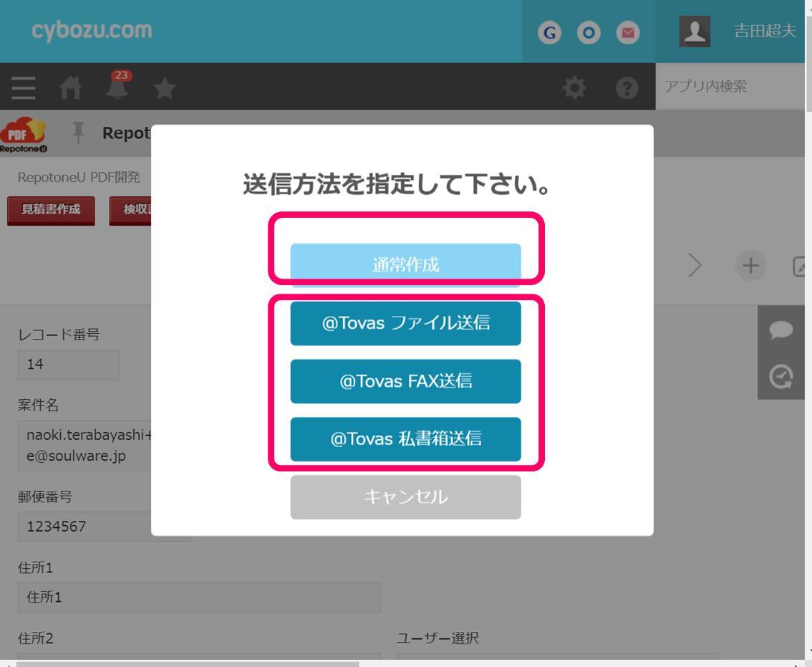The width and height of the screenshot is (812, 667).
Task: Open the pink mail icon
Action: [x=628, y=33]
